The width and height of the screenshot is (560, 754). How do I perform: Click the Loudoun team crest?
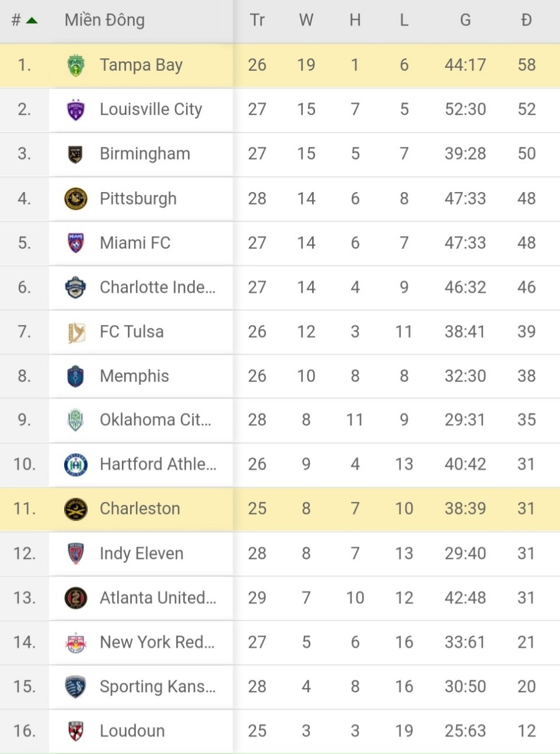point(76,731)
